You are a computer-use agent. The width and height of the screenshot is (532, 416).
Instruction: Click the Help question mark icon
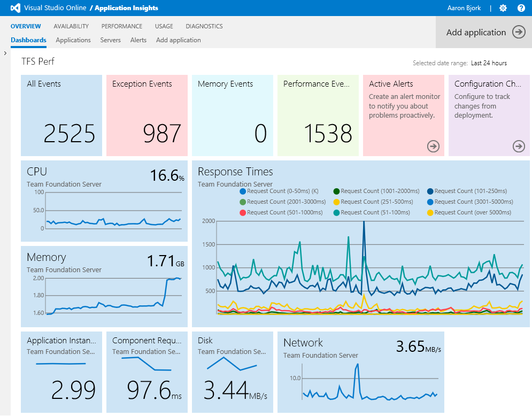[521, 8]
